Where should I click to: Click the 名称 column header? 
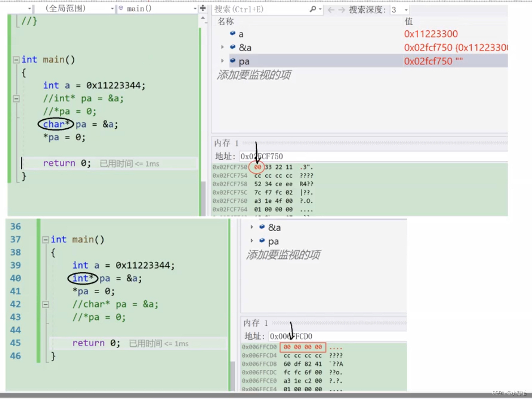coord(226,21)
